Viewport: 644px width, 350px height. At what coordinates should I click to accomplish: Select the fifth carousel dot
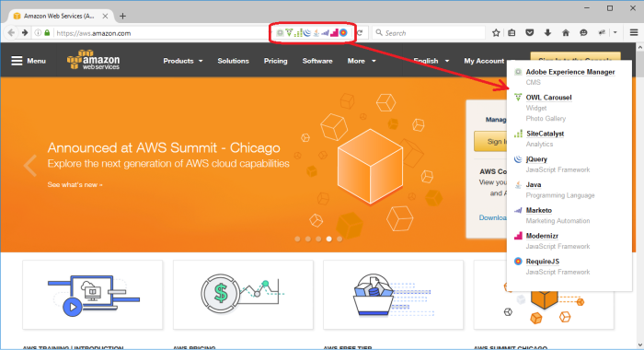[x=339, y=239]
